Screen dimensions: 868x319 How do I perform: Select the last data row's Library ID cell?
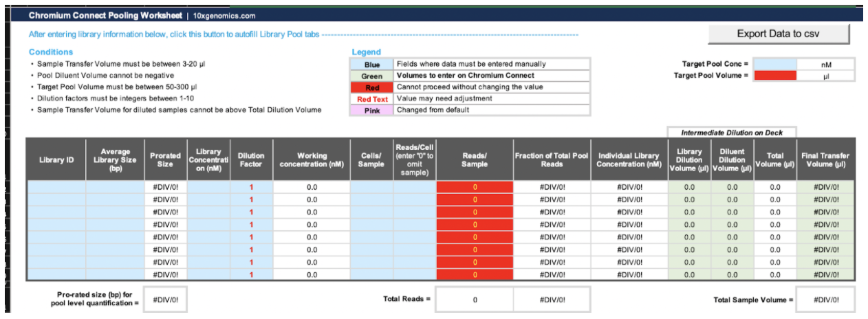click(x=56, y=274)
